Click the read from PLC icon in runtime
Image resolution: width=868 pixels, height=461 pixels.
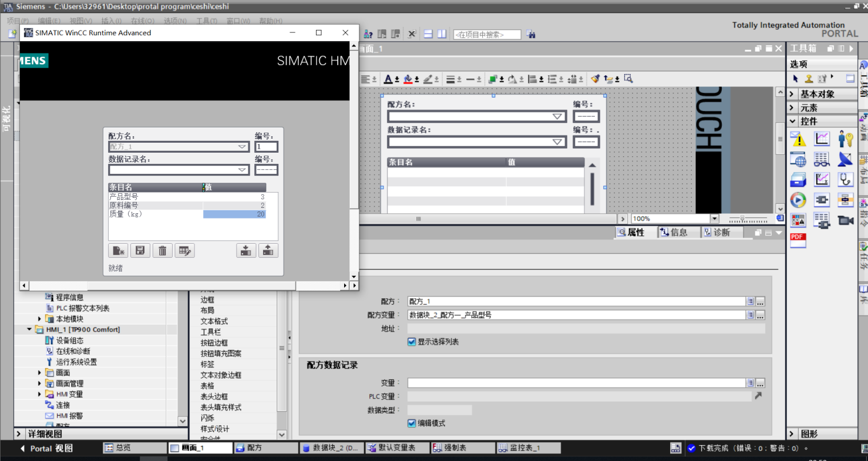(x=268, y=251)
